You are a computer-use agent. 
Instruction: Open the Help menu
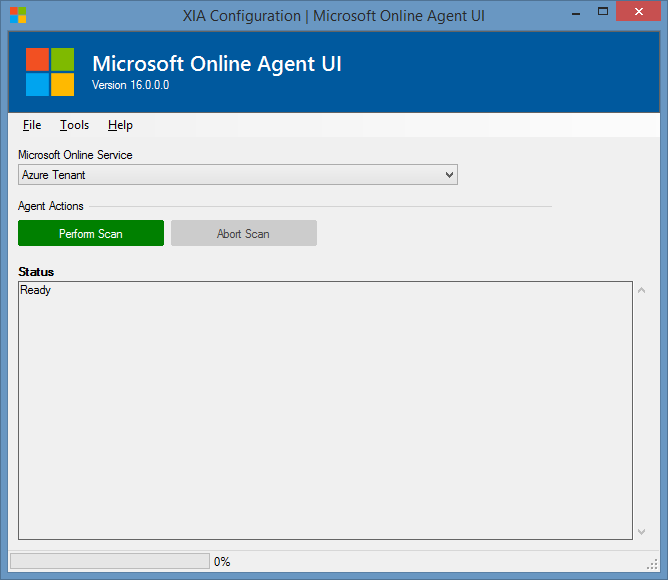tap(120, 125)
